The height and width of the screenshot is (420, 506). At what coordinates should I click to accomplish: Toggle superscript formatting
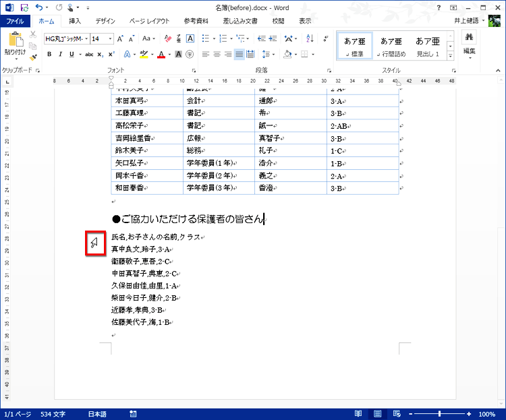[x=111, y=54]
